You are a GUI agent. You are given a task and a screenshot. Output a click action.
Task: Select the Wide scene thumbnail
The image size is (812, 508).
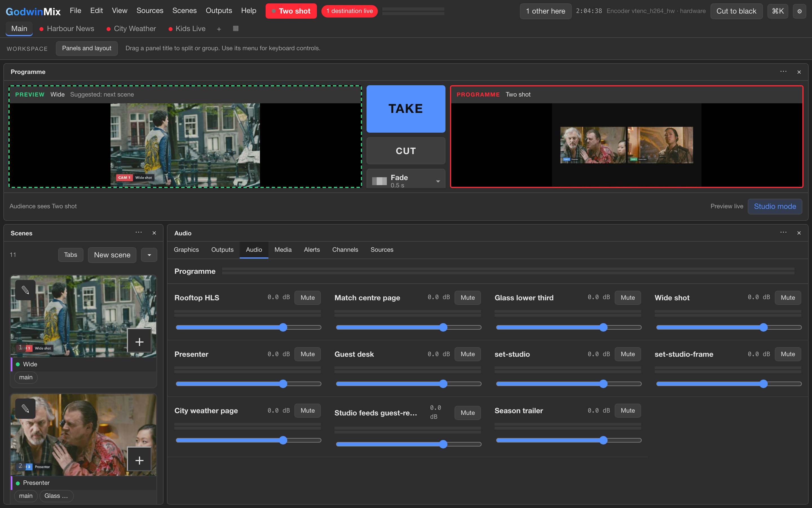(x=83, y=316)
